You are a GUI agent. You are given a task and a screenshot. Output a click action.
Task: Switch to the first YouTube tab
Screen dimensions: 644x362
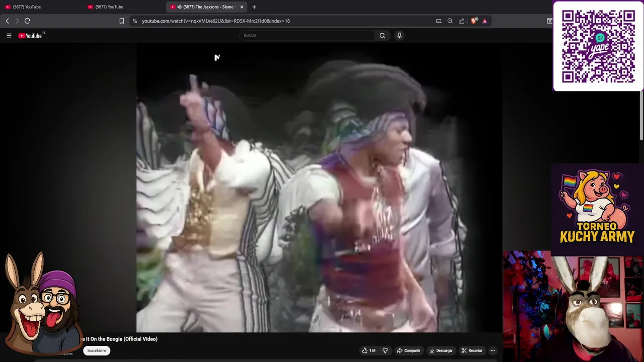[x=41, y=7]
